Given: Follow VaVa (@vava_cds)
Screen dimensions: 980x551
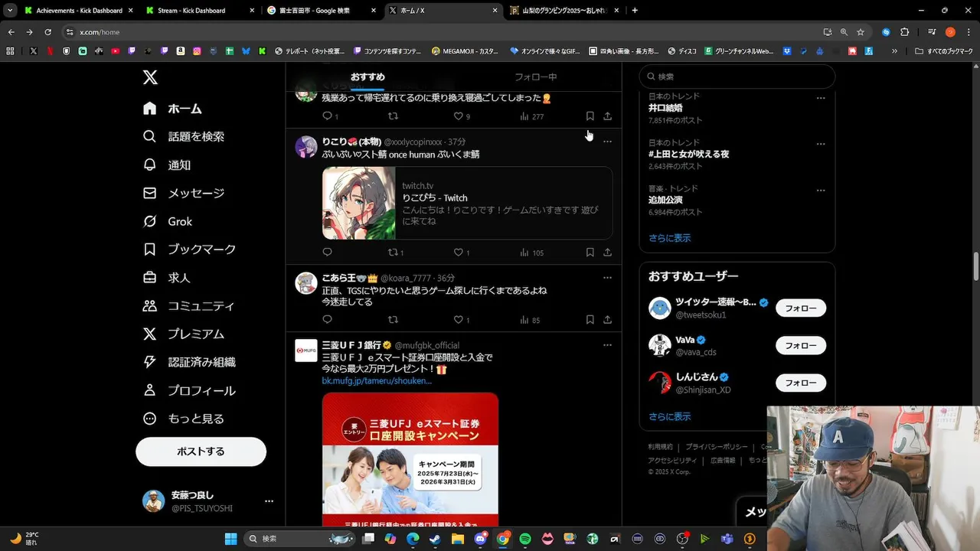Looking at the screenshot, I should [x=801, y=345].
